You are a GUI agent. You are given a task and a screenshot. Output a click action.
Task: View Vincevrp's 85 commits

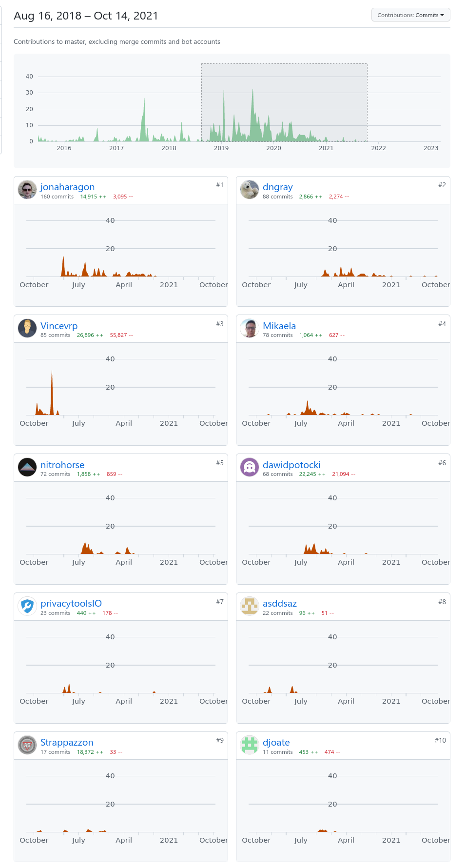point(56,335)
